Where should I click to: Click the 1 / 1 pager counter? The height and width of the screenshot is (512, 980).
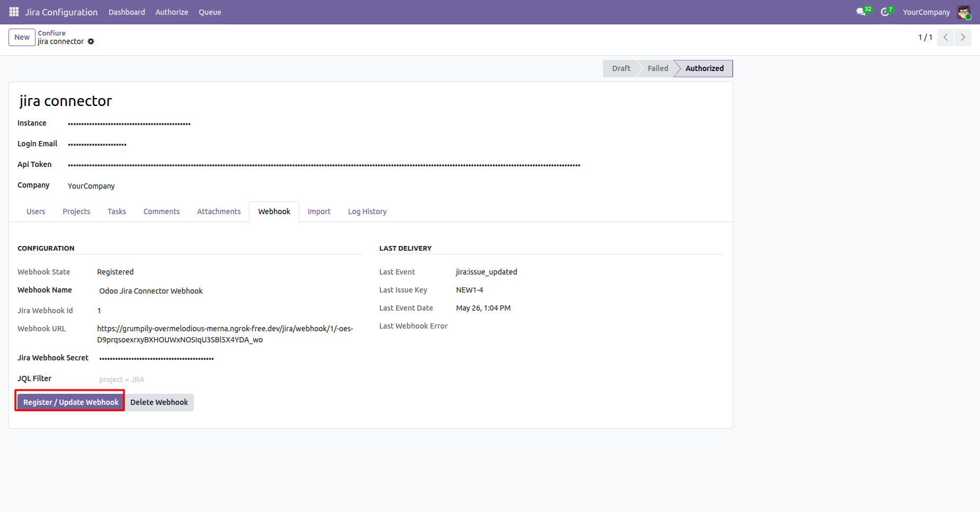(x=925, y=37)
